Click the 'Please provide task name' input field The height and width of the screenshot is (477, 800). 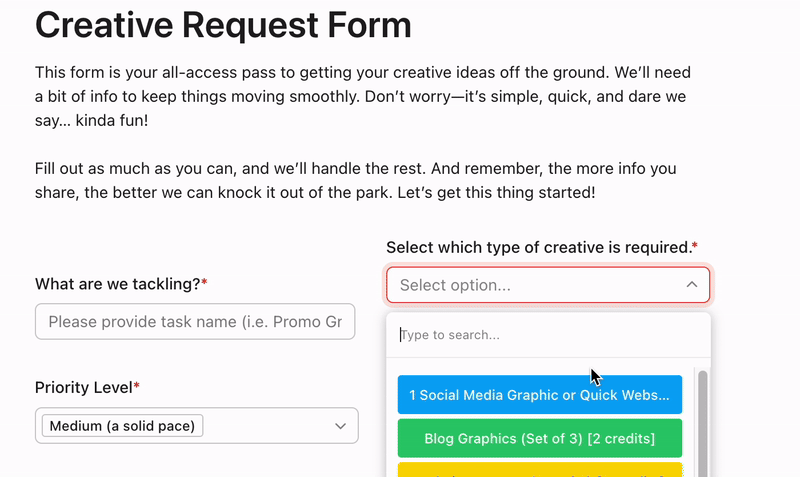click(x=195, y=321)
